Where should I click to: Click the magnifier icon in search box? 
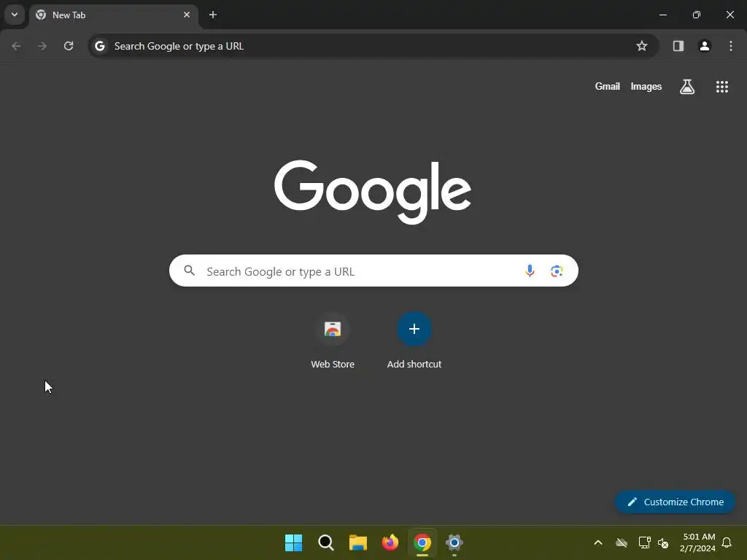(190, 271)
